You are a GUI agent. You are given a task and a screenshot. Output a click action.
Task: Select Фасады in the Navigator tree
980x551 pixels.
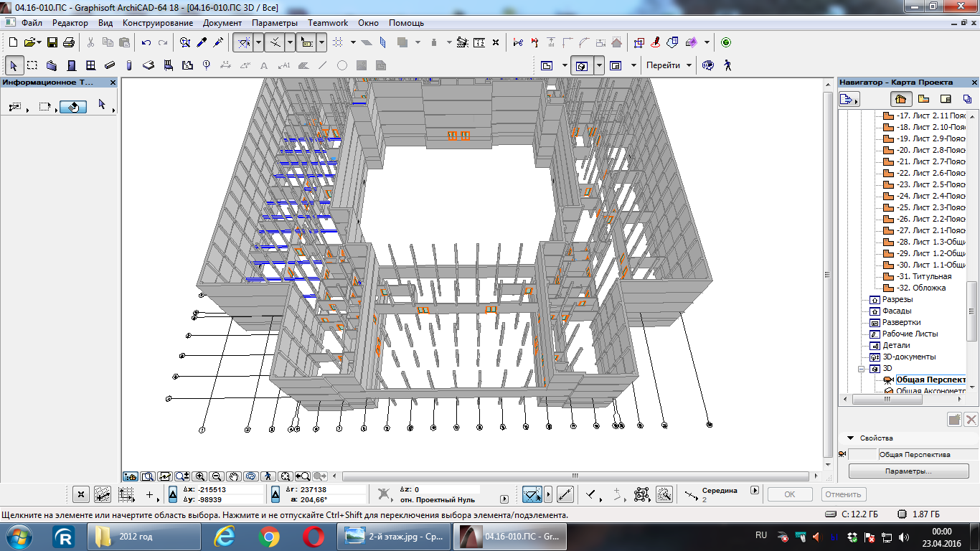897,311
